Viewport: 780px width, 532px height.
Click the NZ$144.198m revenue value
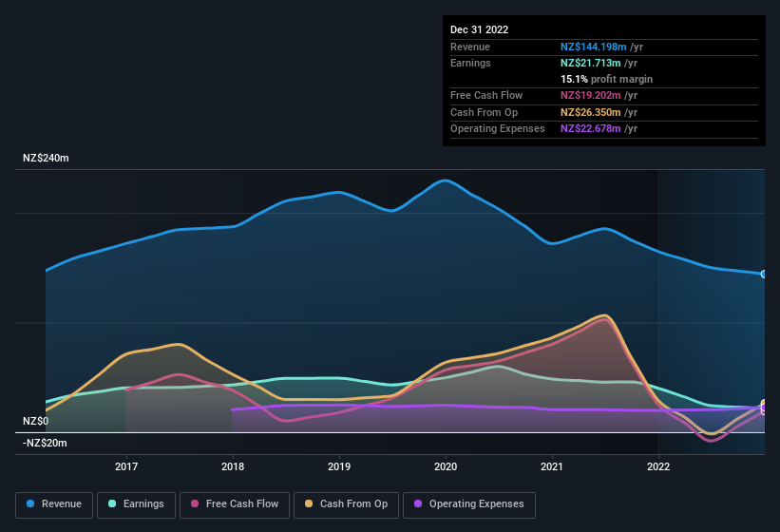pyautogui.click(x=594, y=47)
